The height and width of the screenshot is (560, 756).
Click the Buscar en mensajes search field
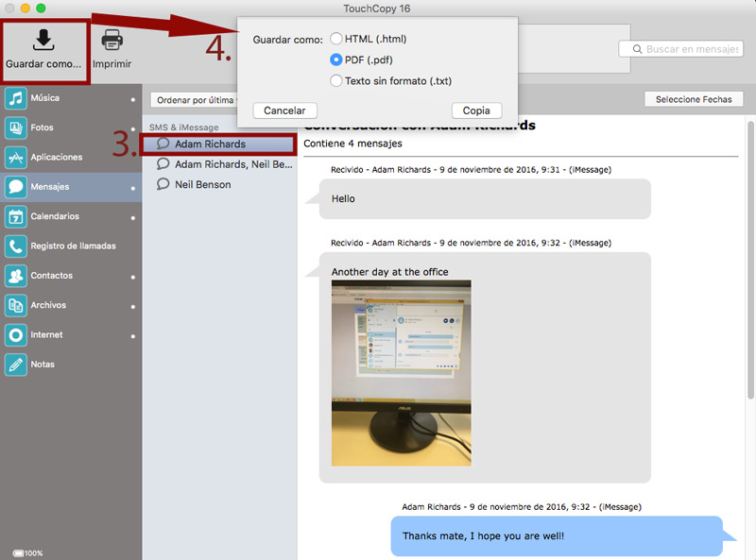click(x=680, y=49)
